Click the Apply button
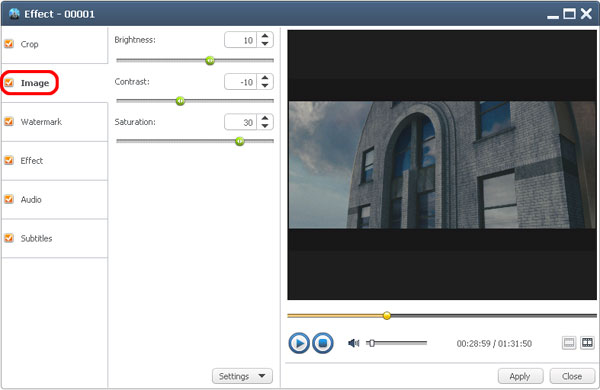 click(520, 376)
